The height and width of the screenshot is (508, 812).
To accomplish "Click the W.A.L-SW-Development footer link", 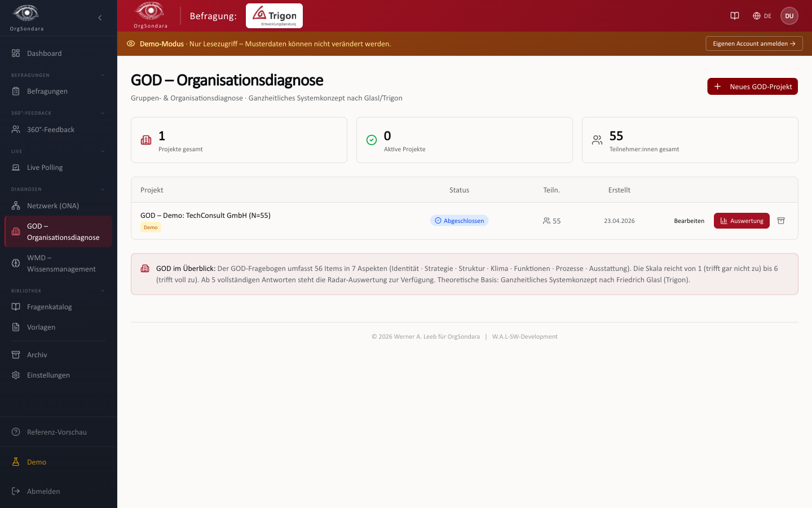I will point(524,336).
